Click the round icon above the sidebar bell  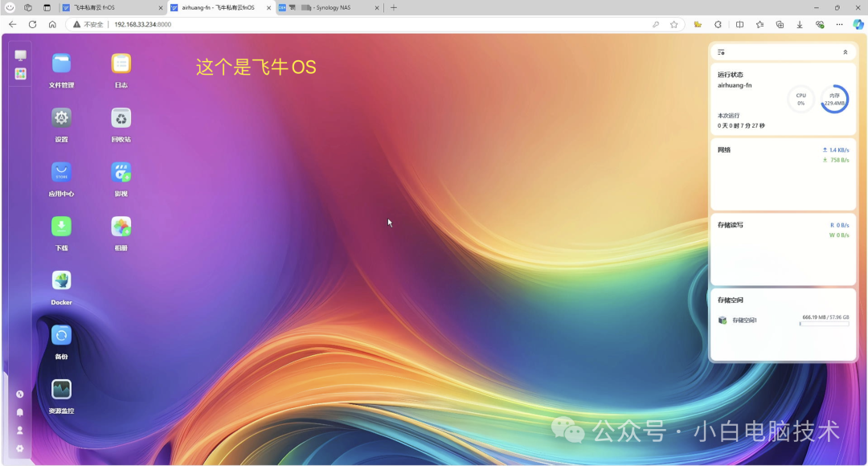[20, 394]
